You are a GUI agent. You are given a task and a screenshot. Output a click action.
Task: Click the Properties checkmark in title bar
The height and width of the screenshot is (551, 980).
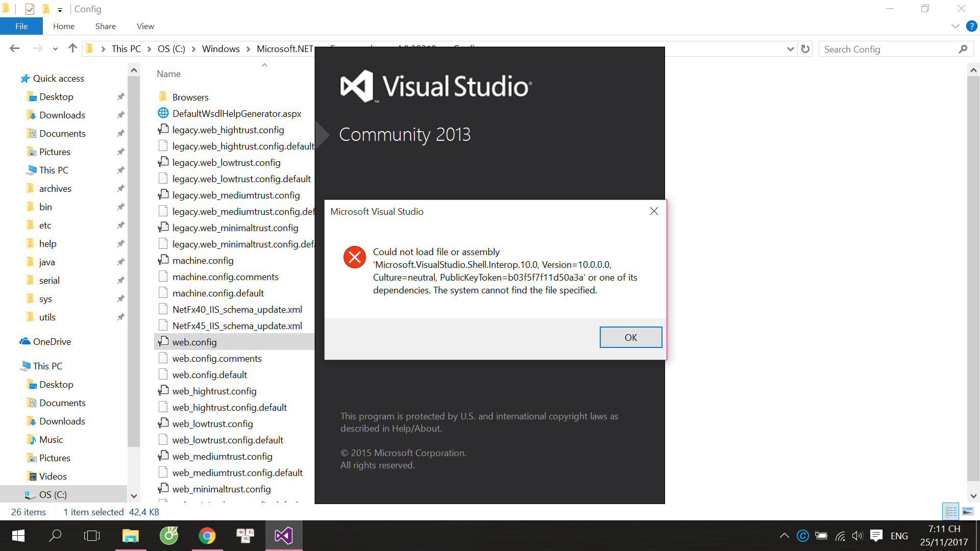[30, 9]
